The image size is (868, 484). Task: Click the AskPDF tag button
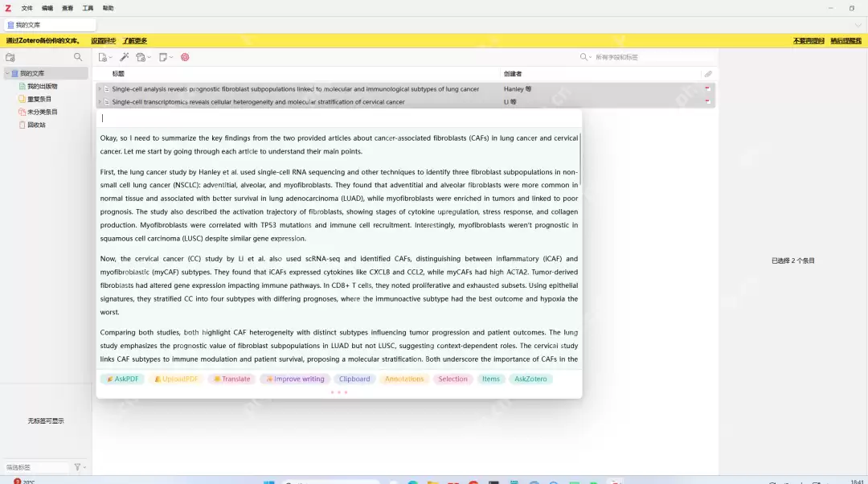tap(123, 379)
